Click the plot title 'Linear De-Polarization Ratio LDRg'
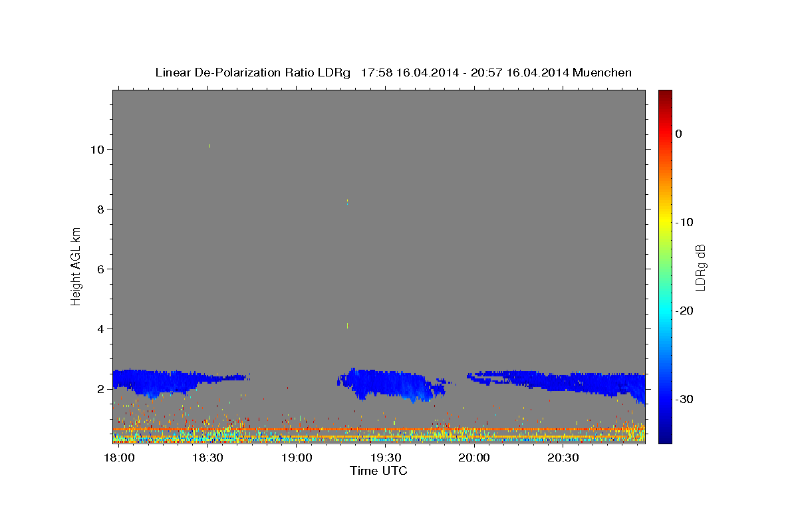Viewport: 798px width, 532px height. [253, 72]
